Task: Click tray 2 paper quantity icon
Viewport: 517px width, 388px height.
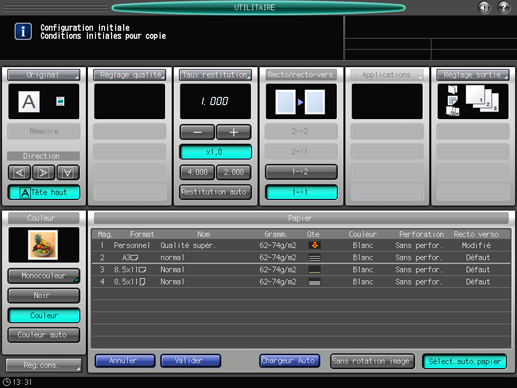Action: point(314,258)
